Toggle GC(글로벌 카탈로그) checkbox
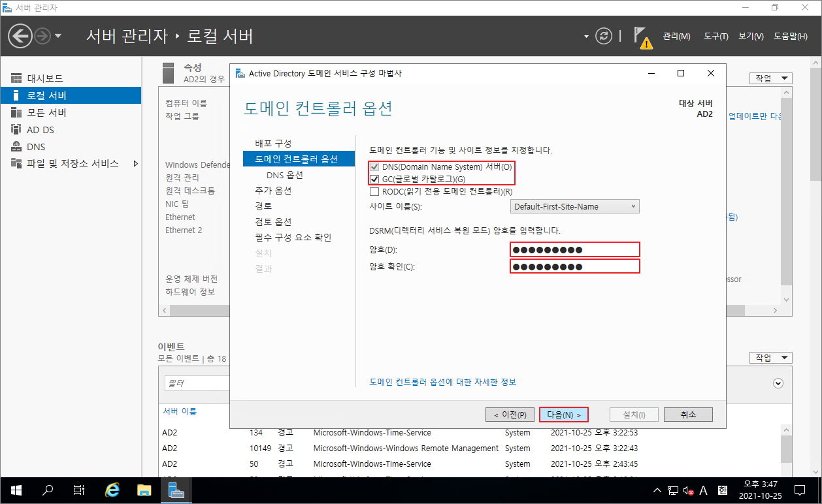 374,179
